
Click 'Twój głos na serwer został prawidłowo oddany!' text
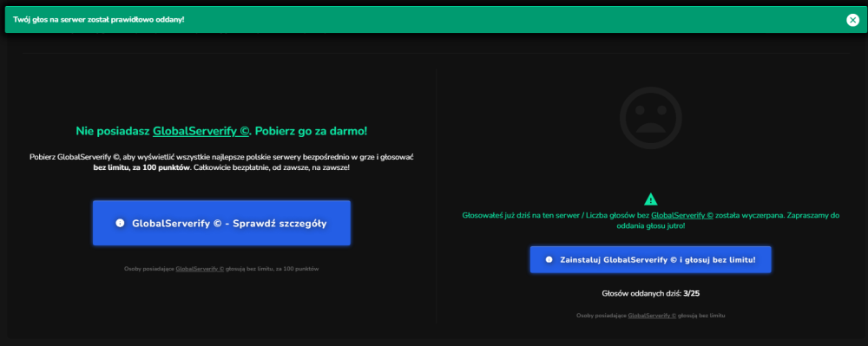coord(99,20)
